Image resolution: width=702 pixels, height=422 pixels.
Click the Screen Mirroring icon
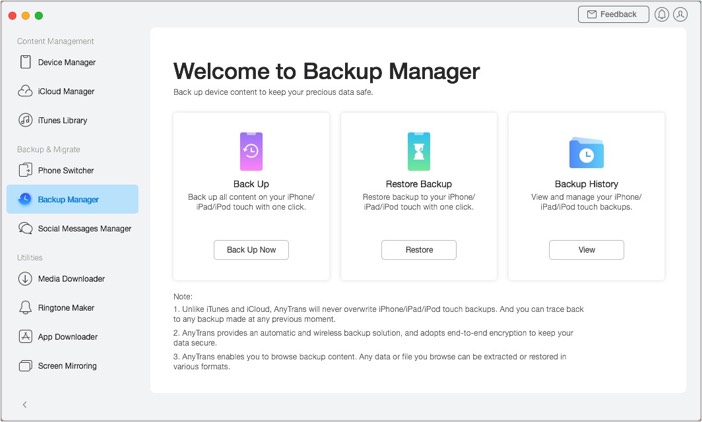[x=25, y=366]
